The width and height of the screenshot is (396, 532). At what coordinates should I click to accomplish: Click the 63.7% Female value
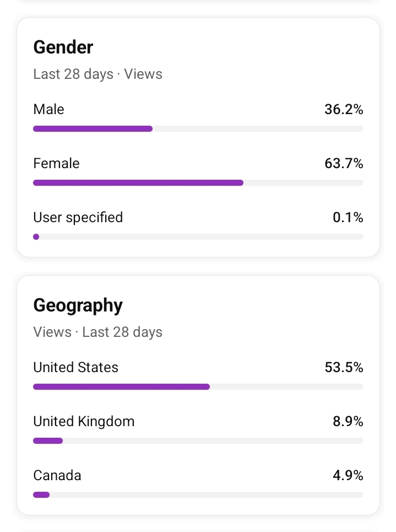(x=344, y=163)
